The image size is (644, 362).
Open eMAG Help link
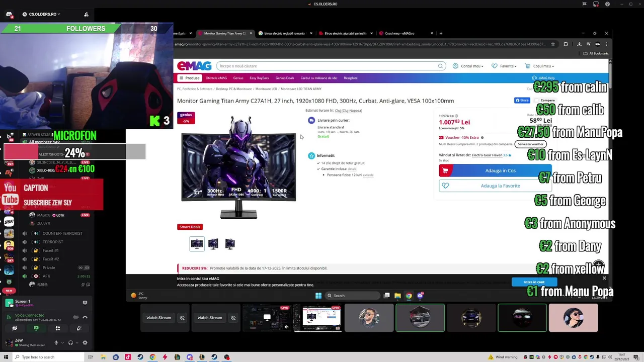pos(543,78)
